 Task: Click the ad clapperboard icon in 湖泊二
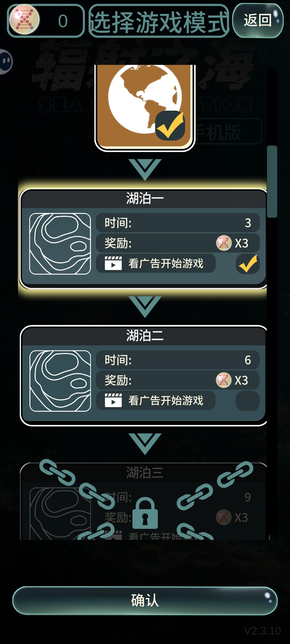point(113,400)
